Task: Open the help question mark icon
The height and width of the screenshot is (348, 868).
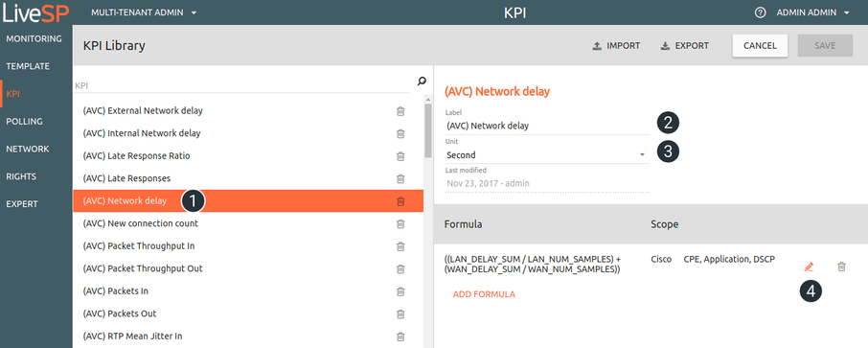Action: pos(760,12)
